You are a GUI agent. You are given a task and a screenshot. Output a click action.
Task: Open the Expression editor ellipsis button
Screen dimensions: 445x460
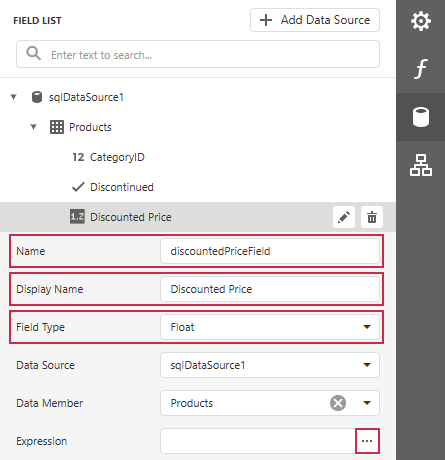click(x=367, y=441)
